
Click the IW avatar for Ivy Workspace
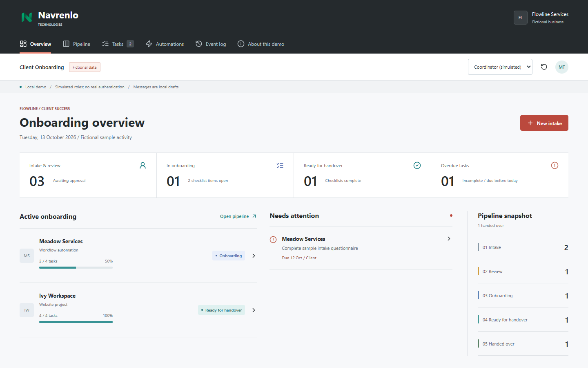click(x=27, y=310)
